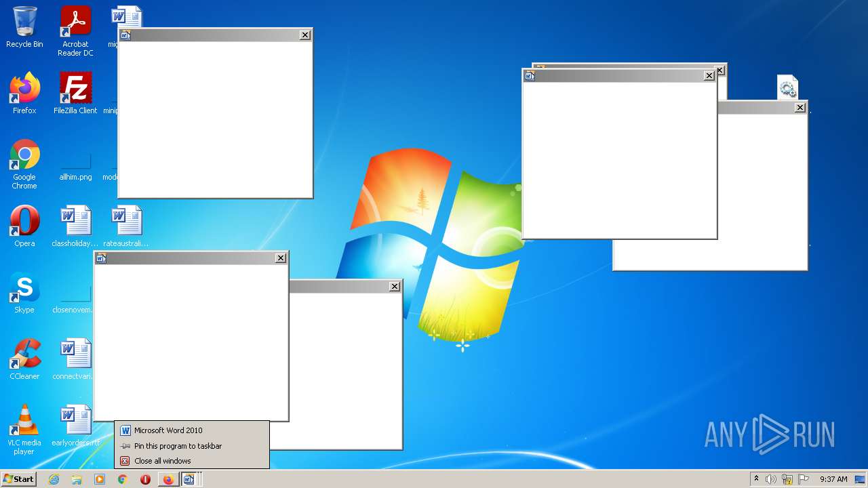This screenshot has width=868, height=488.
Task: Close blank window hidden behind the jump list
Action: tap(395, 287)
